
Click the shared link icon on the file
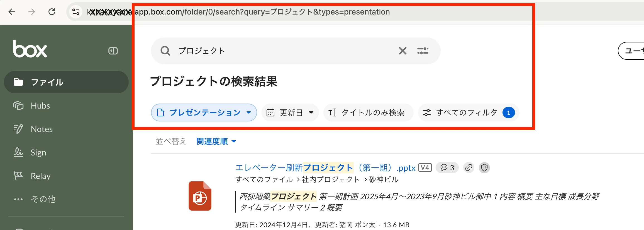(x=469, y=167)
